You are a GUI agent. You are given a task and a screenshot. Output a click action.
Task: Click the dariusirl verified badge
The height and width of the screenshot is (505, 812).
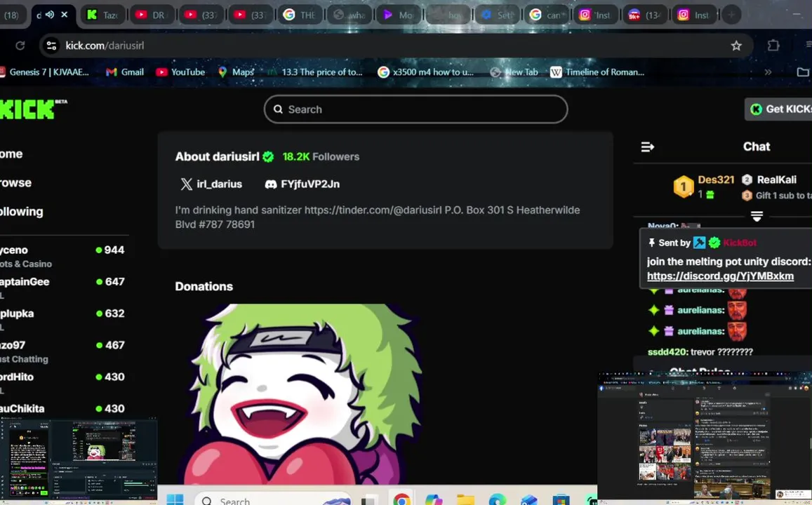pos(267,157)
